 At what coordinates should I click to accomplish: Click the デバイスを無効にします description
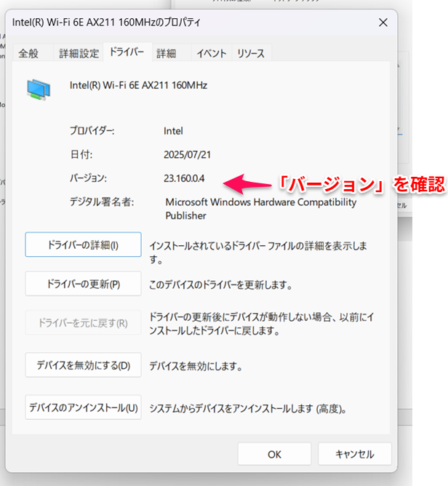pyautogui.click(x=196, y=367)
